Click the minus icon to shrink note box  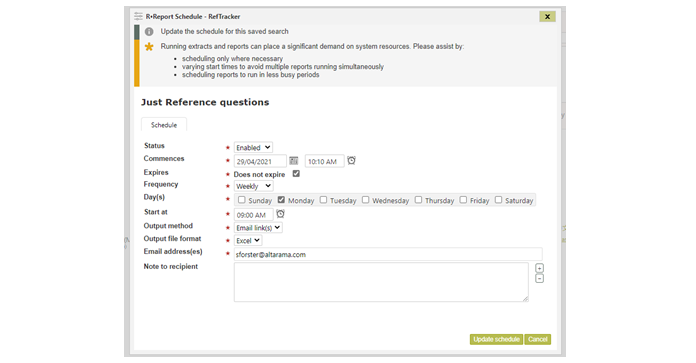coord(539,279)
